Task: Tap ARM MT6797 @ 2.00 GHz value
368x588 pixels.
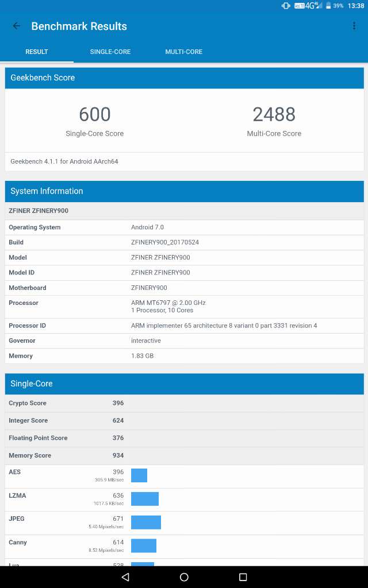Action: (168, 303)
